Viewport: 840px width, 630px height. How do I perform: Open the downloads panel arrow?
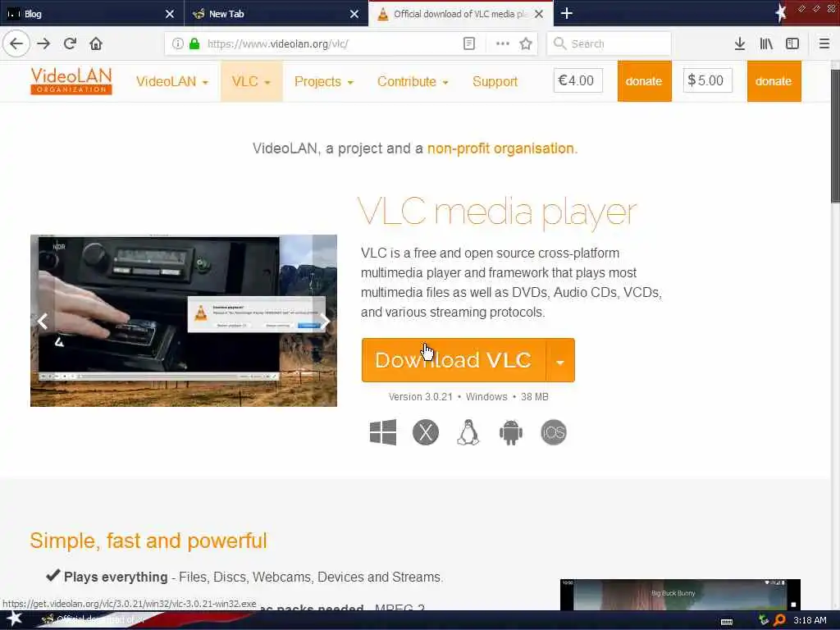coord(740,43)
